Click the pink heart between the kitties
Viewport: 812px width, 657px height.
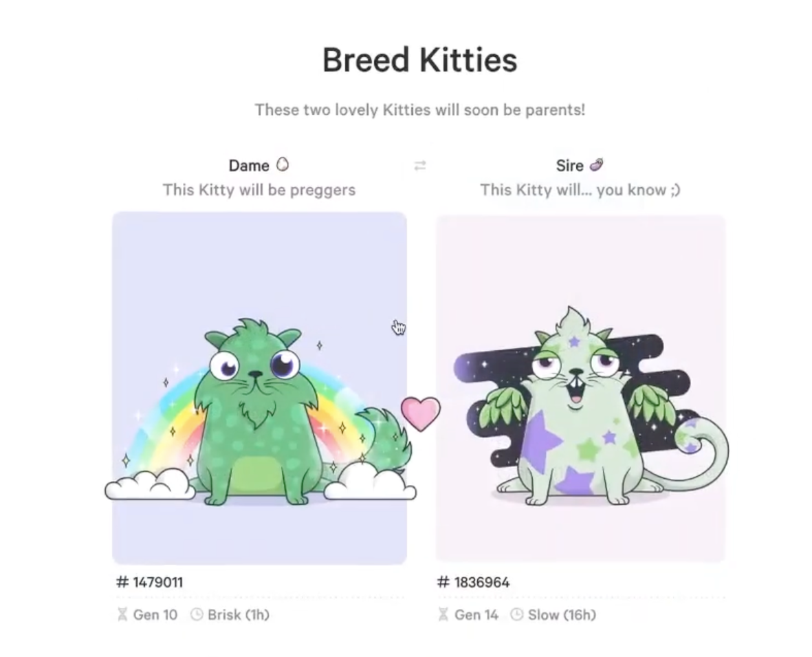click(421, 413)
